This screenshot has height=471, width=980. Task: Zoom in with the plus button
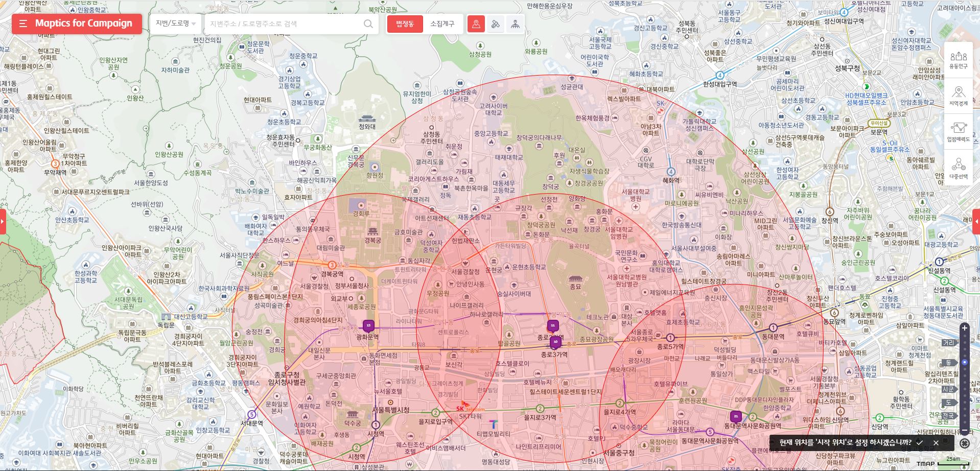pos(964,328)
